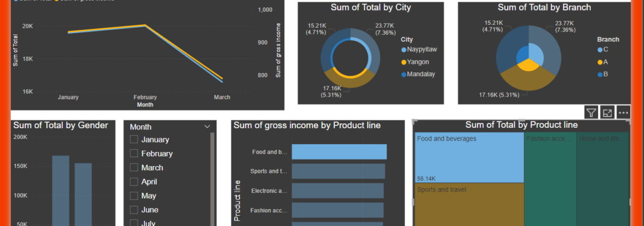Select the 15.21K pie slice in Branch chart
Screen dimensions: 644x226
(508, 47)
